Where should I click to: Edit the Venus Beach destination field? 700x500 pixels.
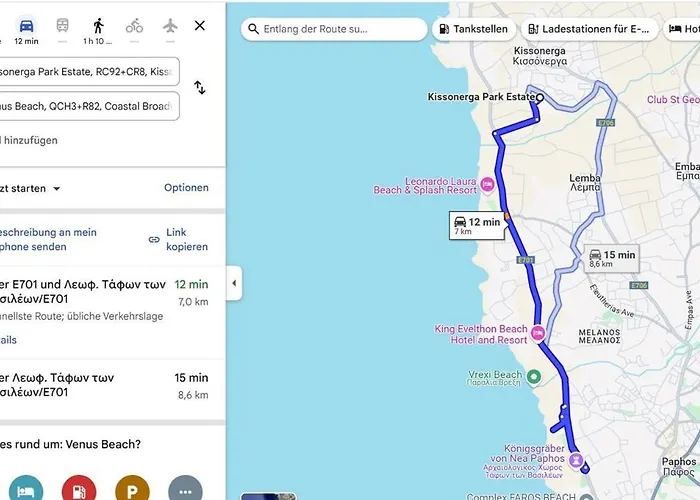click(x=88, y=106)
